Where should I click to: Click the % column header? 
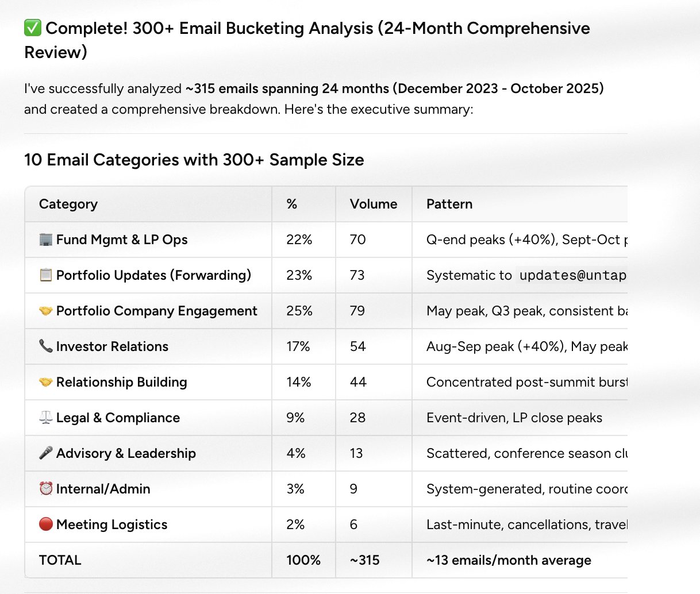tap(292, 204)
